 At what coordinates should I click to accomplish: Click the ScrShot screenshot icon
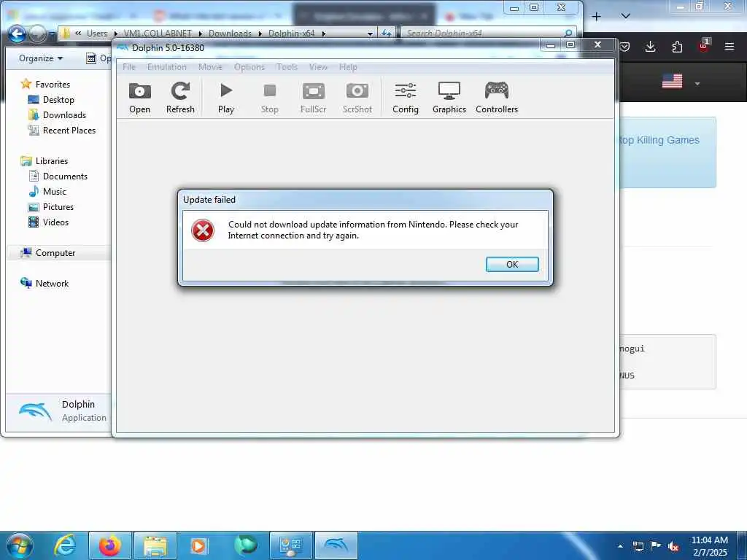pyautogui.click(x=357, y=98)
